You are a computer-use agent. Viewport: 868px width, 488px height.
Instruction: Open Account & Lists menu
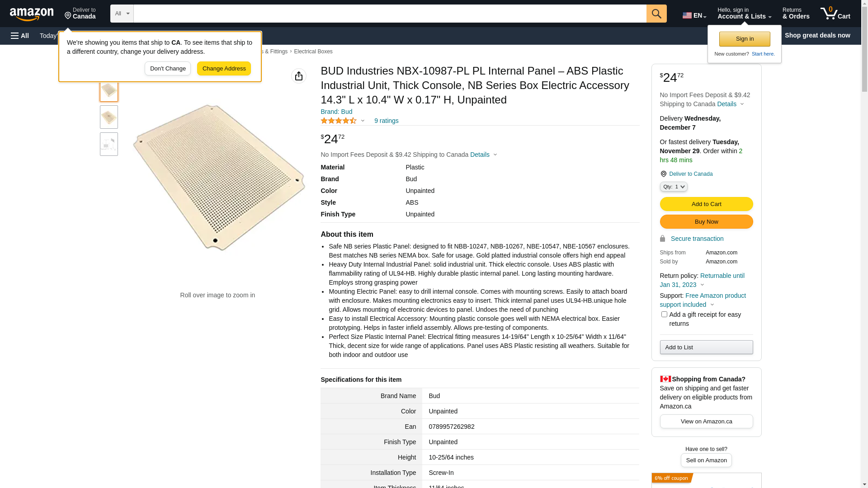tap(744, 14)
